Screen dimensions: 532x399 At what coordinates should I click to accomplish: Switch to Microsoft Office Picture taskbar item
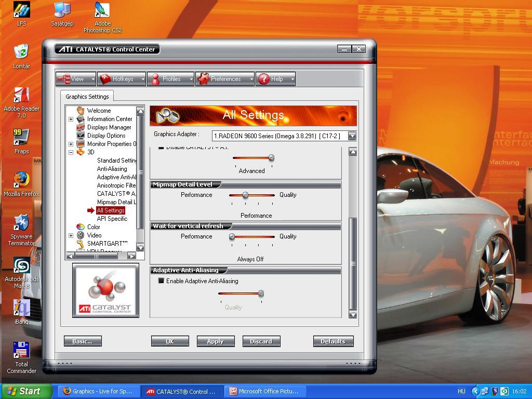click(264, 392)
